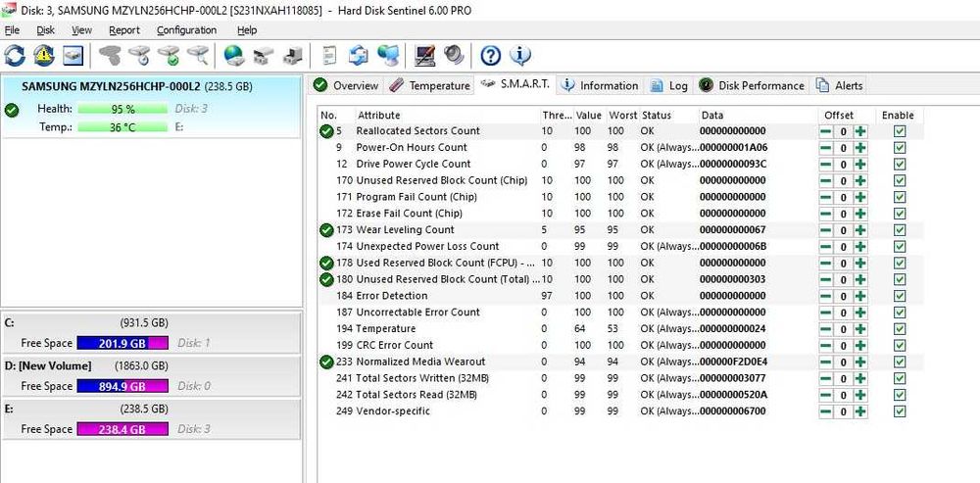Toggle Enable checkbox for Drive Power Cycle Count
The image size is (980, 483).
click(x=900, y=165)
